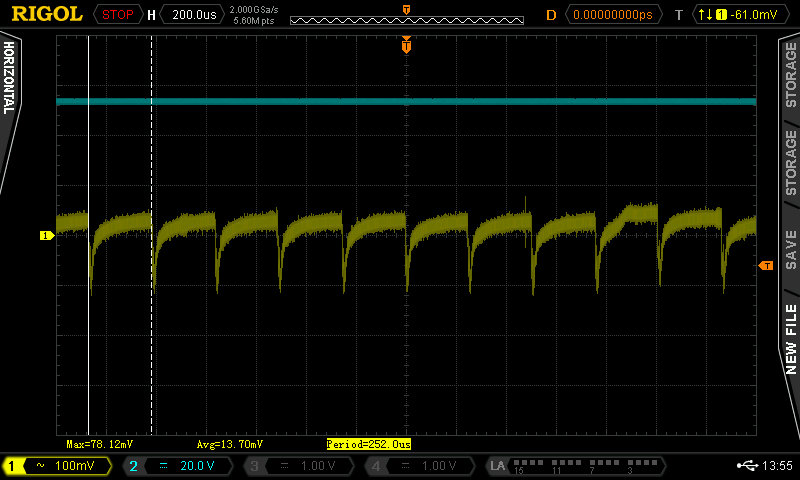Toggle the disabled channel 4 label
This screenshot has width=800, height=480.
click(376, 466)
